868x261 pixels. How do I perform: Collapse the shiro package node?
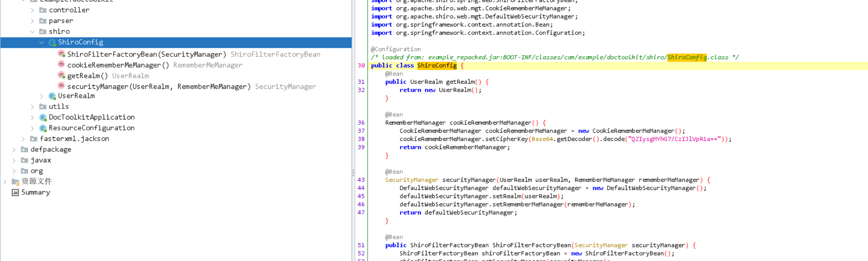click(32, 32)
